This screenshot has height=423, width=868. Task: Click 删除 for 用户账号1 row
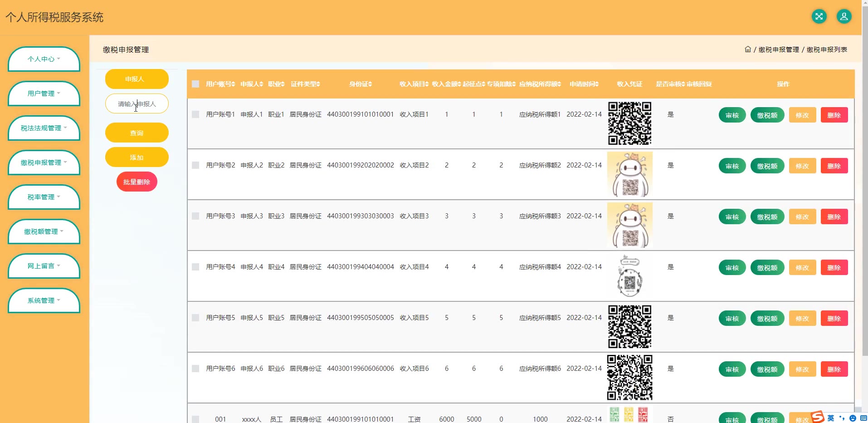[834, 115]
